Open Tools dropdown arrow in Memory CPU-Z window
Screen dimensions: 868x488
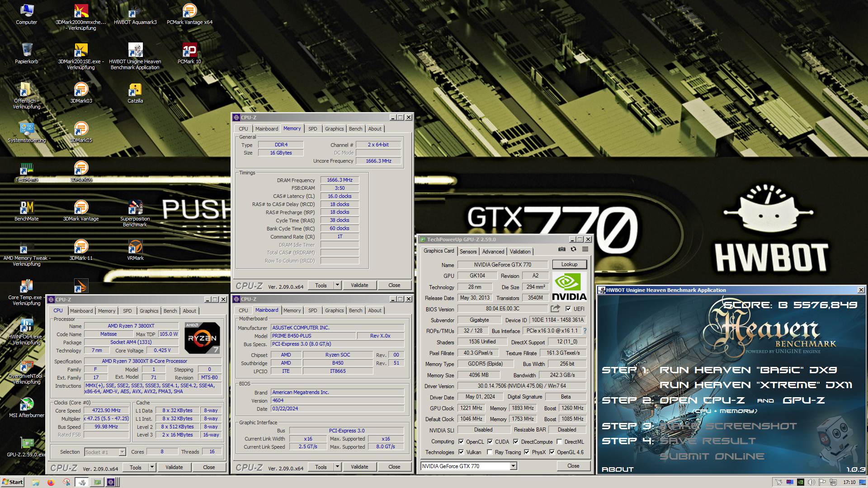tap(337, 285)
